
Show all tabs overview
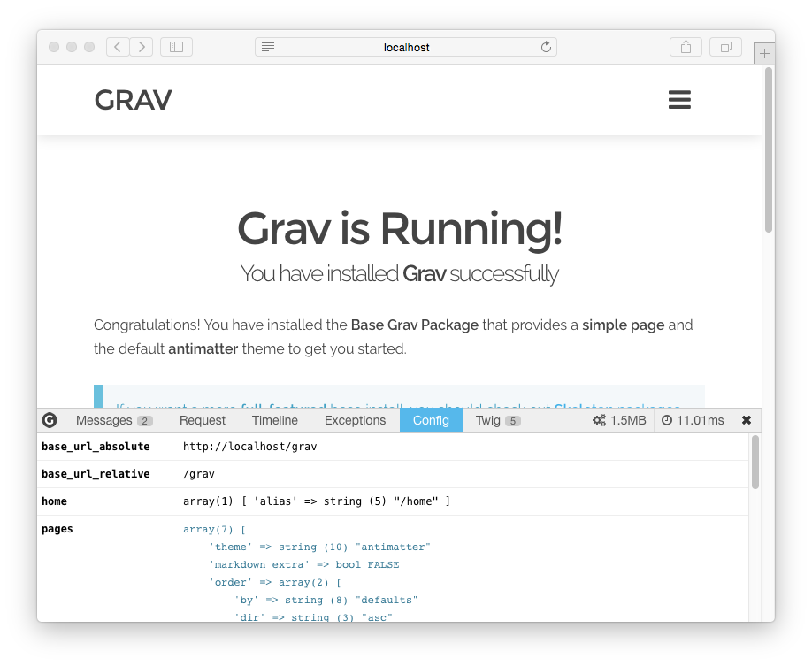pos(726,47)
